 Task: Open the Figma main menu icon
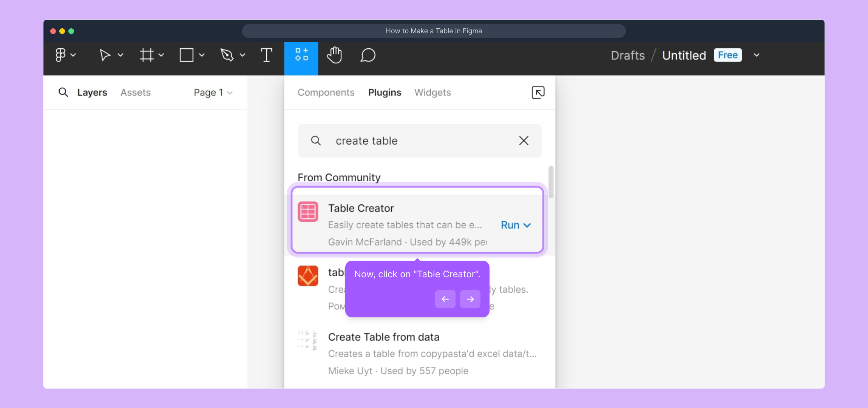[60, 55]
